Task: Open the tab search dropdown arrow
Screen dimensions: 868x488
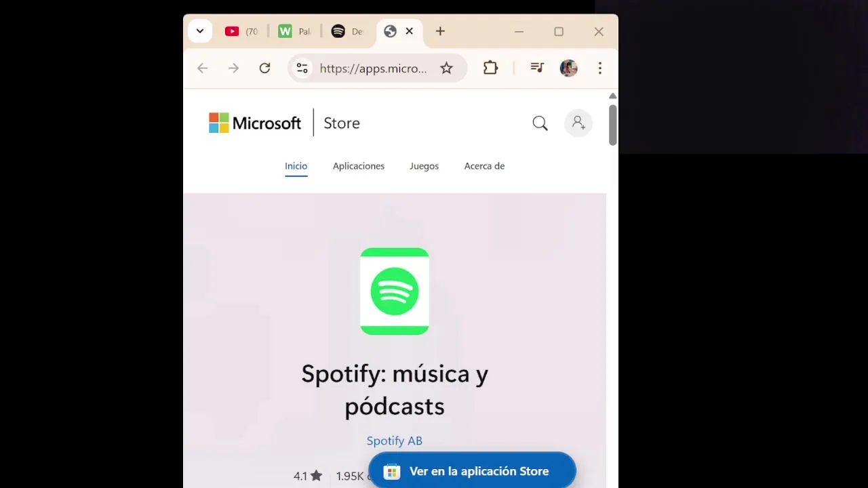Action: point(200,31)
